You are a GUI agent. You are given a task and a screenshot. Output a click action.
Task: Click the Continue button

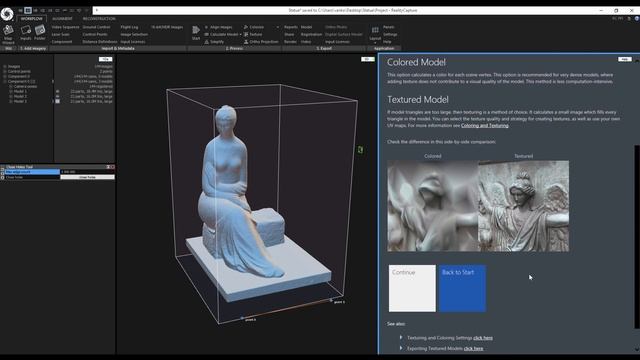click(412, 289)
